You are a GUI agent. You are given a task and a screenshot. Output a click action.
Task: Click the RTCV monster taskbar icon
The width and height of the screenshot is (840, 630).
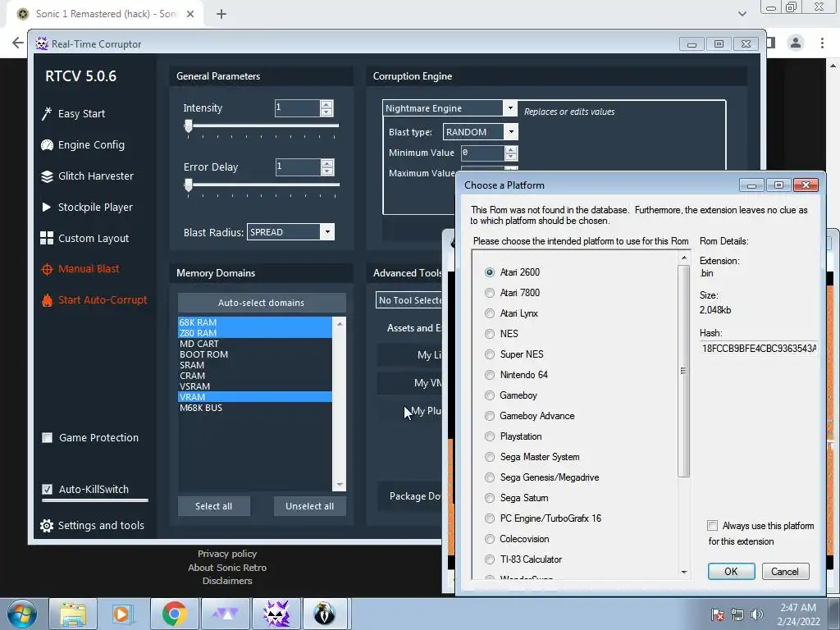point(276,614)
